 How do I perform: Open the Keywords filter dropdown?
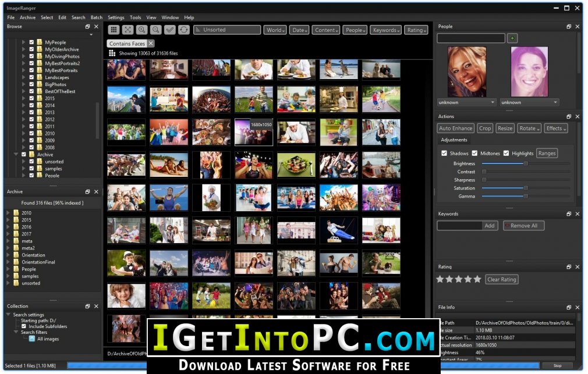pos(386,30)
